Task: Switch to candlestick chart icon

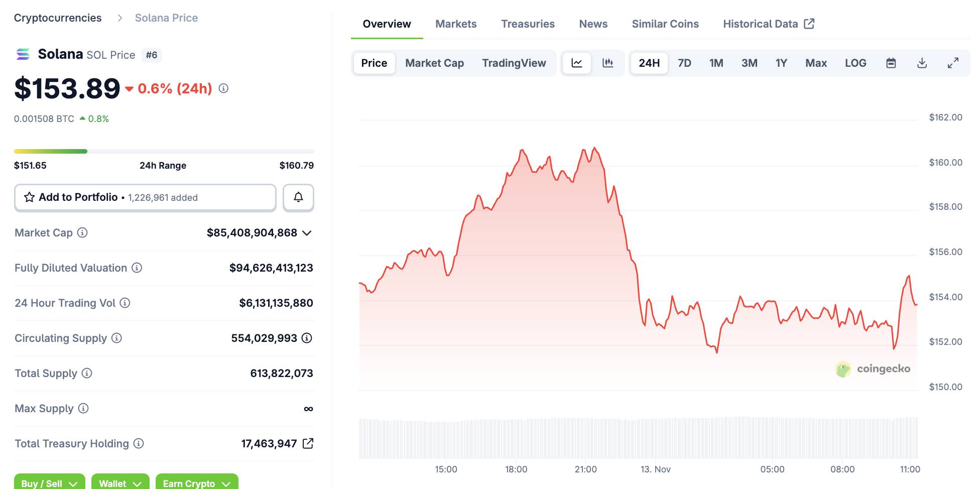Action: (607, 63)
